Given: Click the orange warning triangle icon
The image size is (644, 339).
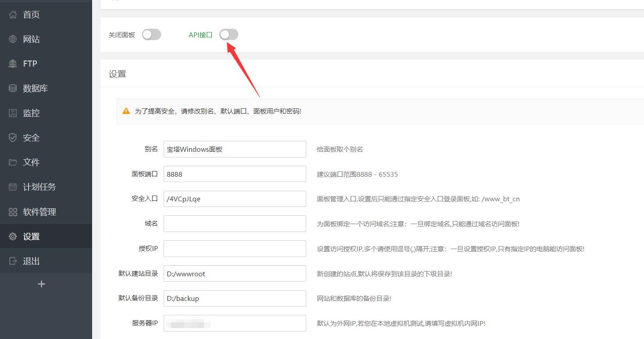Looking at the screenshot, I should pyautogui.click(x=126, y=111).
